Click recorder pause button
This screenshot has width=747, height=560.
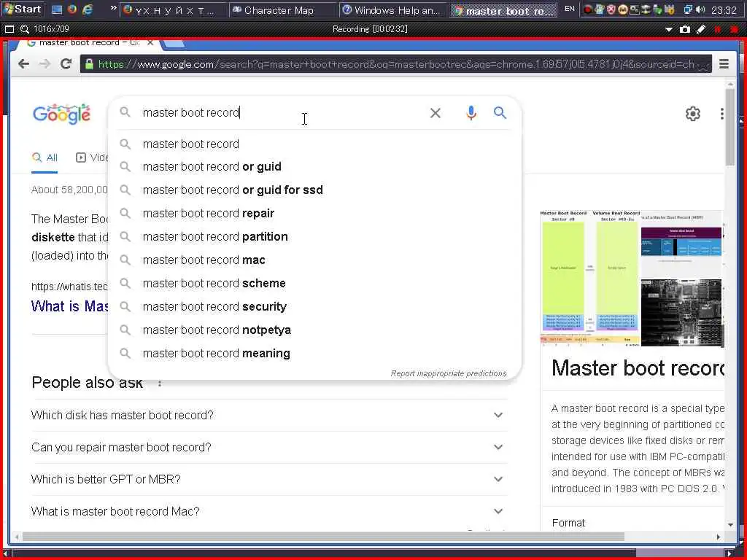(718, 29)
